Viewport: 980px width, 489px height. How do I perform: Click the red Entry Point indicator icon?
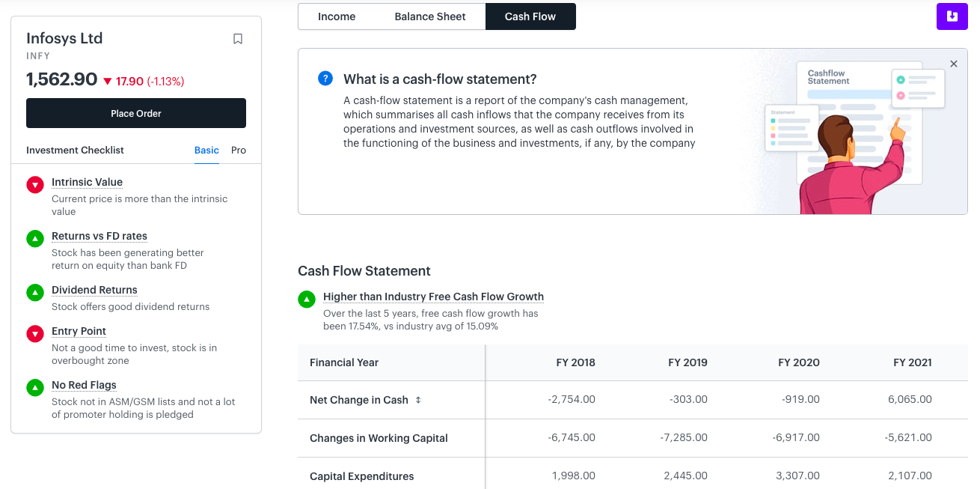35,334
